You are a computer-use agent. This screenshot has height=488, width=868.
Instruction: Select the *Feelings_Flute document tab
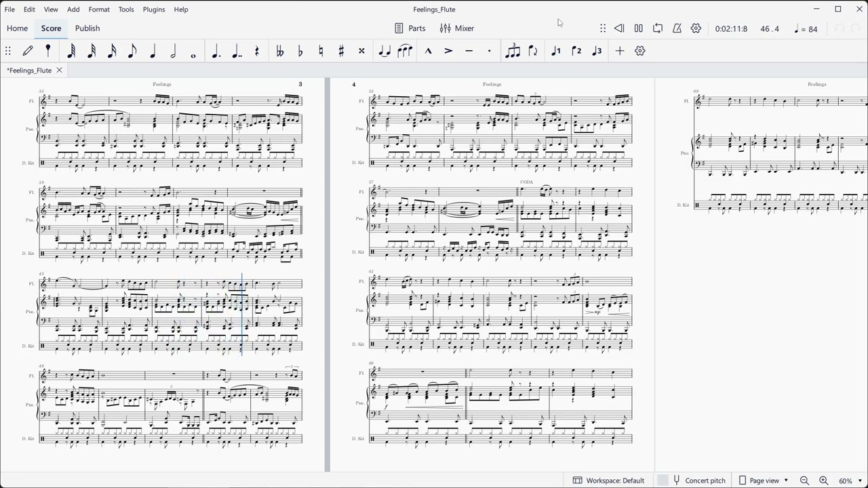pos(29,70)
